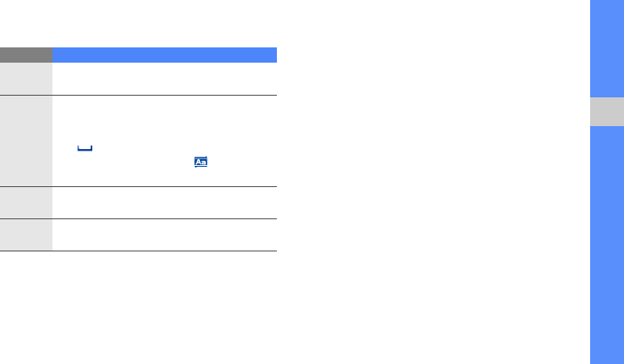Click the bottom row's gray label cell
The image size is (624, 364).
click(25, 235)
